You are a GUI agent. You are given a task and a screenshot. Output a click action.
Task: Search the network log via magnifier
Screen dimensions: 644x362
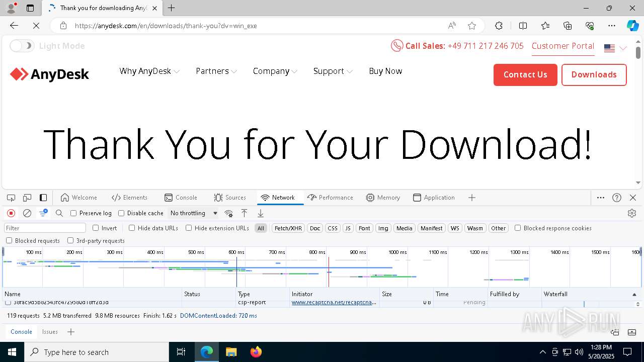(x=59, y=213)
